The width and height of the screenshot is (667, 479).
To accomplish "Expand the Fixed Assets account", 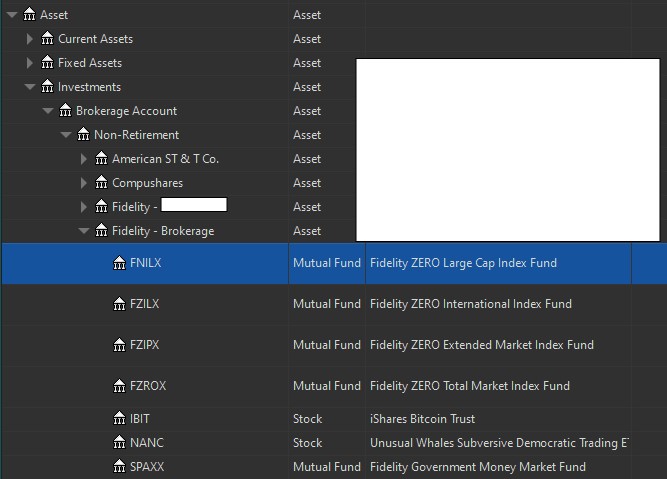I will point(30,63).
